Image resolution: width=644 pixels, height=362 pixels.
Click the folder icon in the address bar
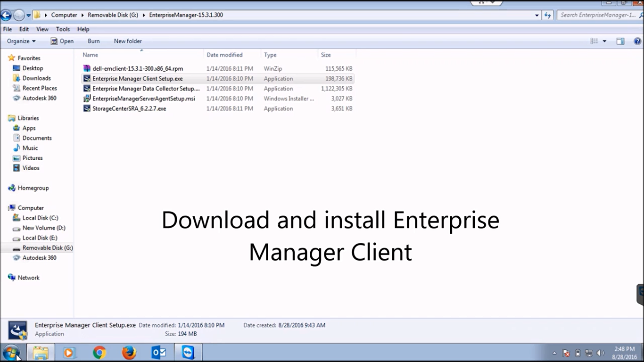click(37, 15)
